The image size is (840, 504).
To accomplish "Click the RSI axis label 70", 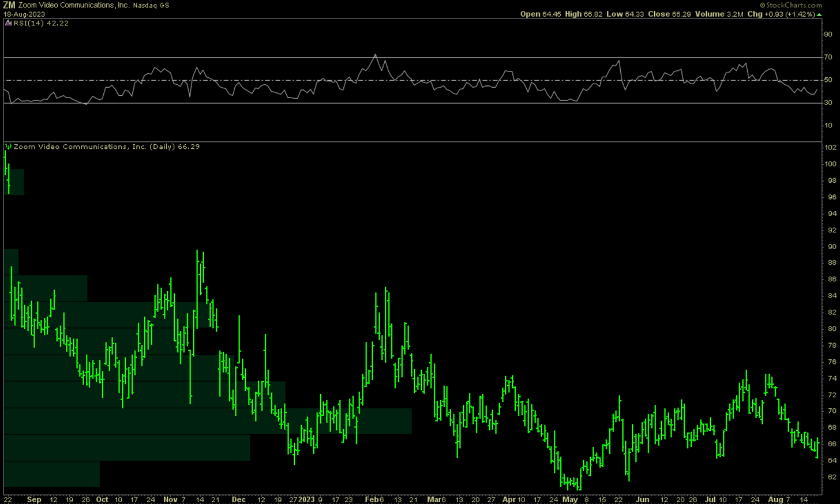I will [x=828, y=57].
